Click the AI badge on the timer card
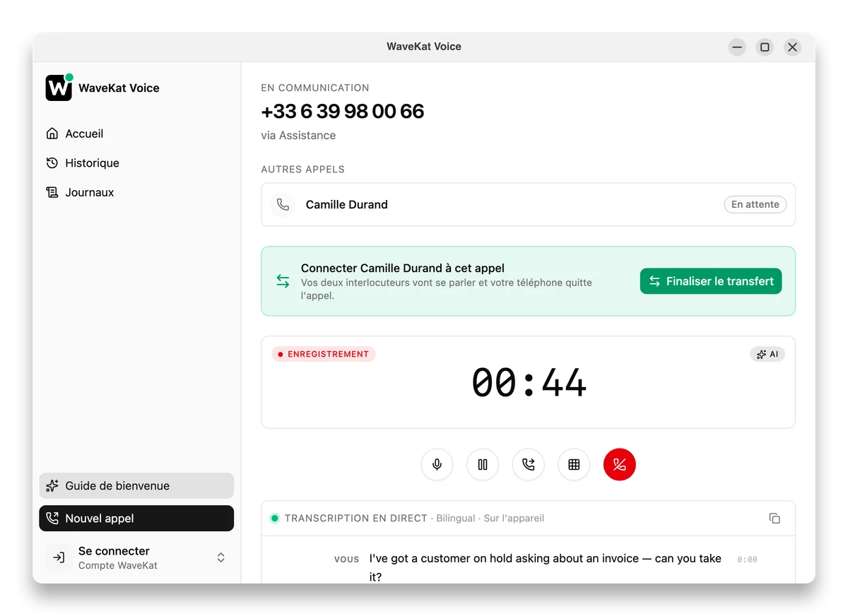Viewport: 848px width, 616px height. [x=767, y=354]
